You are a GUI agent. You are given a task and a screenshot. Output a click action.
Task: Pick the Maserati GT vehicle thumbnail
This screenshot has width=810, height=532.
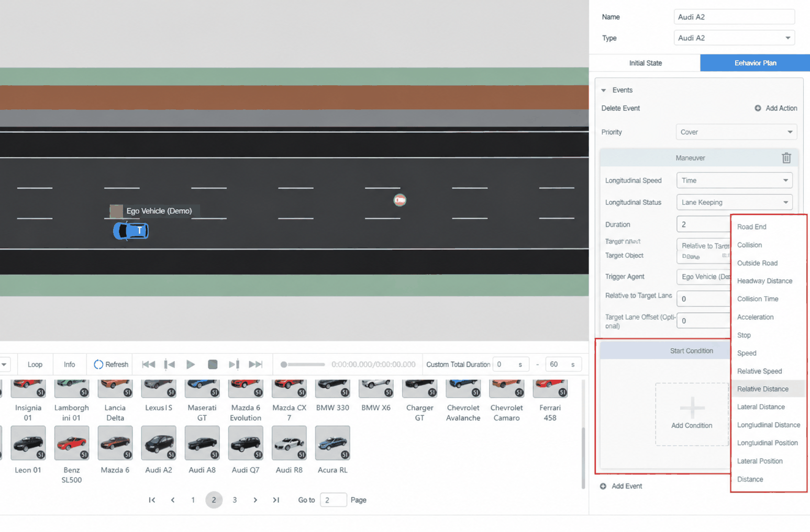[202, 389]
